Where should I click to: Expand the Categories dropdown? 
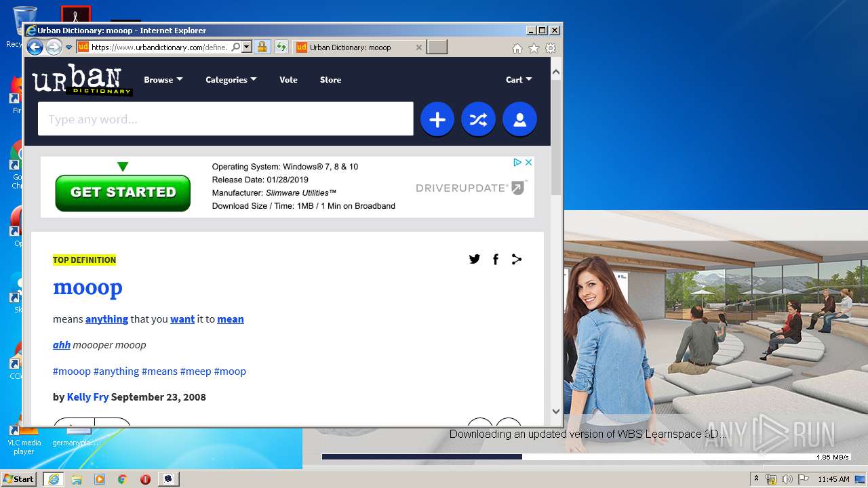231,79
